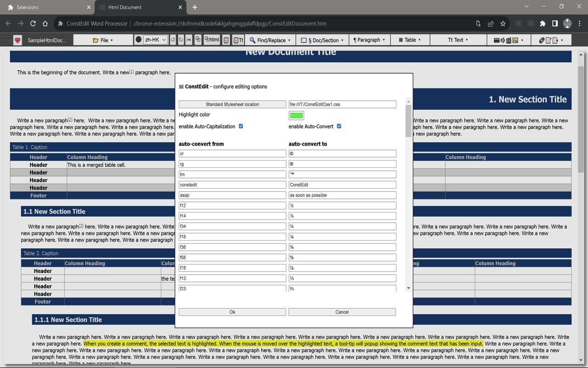Click the black circle record icon
Viewport: 588px width, 368px height.
tap(138, 40)
